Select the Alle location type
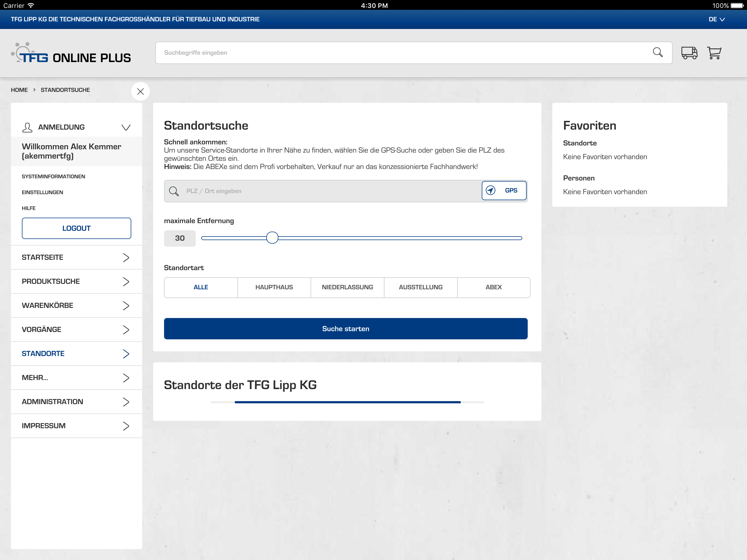The image size is (747, 560). (x=201, y=287)
